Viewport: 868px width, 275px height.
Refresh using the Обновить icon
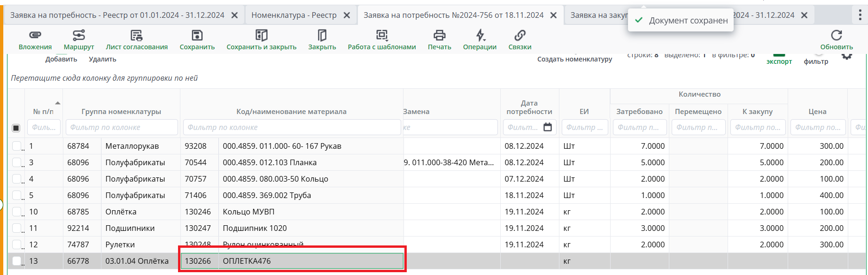pyautogui.click(x=836, y=36)
